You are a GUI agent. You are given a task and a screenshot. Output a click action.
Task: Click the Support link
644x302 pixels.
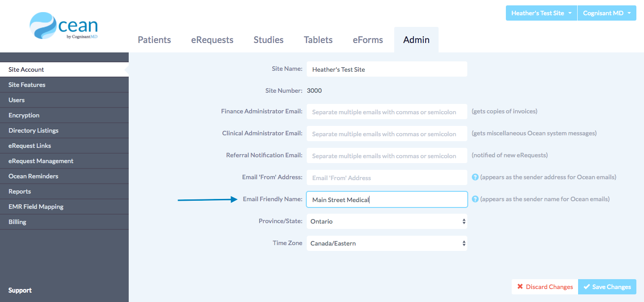(x=20, y=290)
